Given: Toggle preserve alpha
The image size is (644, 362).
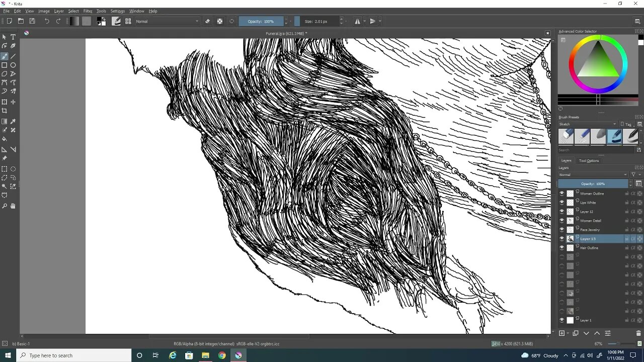Looking at the screenshot, I should click(220, 21).
